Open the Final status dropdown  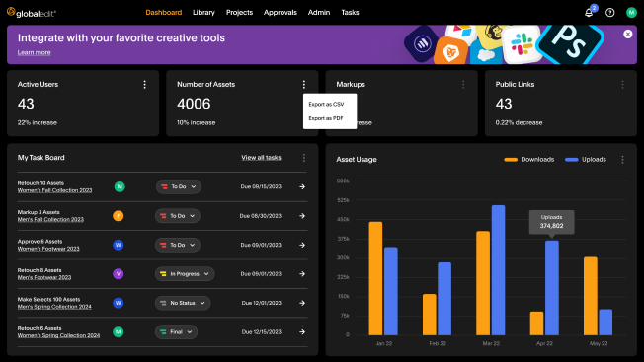tap(176, 332)
